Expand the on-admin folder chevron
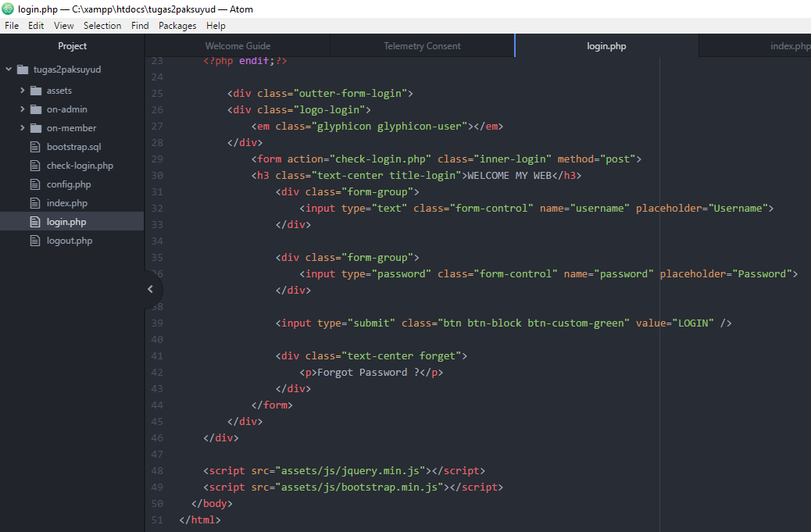Viewport: 811px width, 532px height. click(22, 109)
